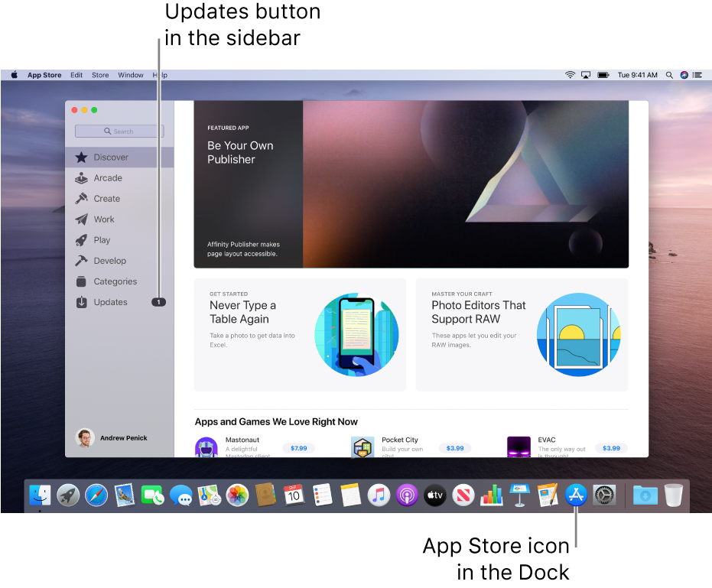
Task: Open News from the Dock
Action: pos(463,495)
